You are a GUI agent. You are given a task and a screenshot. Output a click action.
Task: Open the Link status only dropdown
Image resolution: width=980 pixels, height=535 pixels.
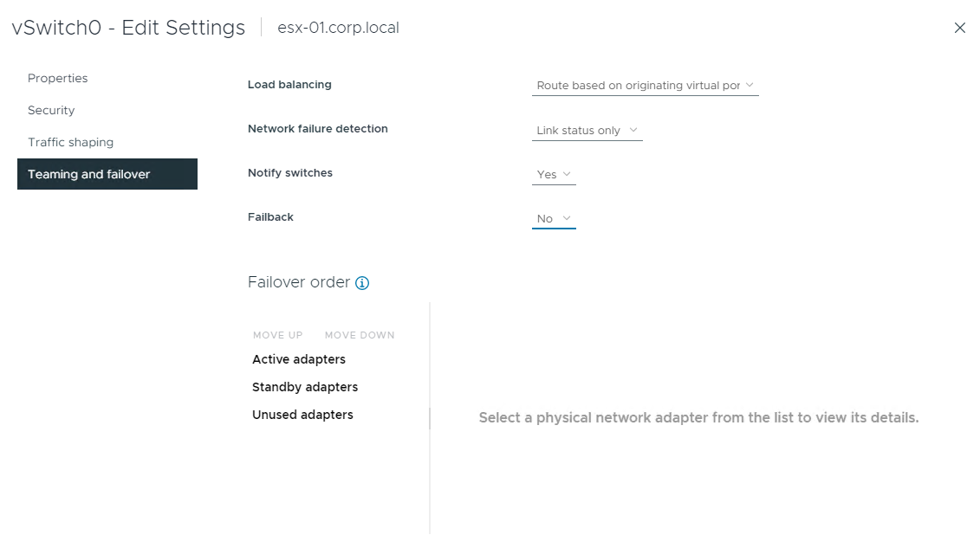(587, 131)
